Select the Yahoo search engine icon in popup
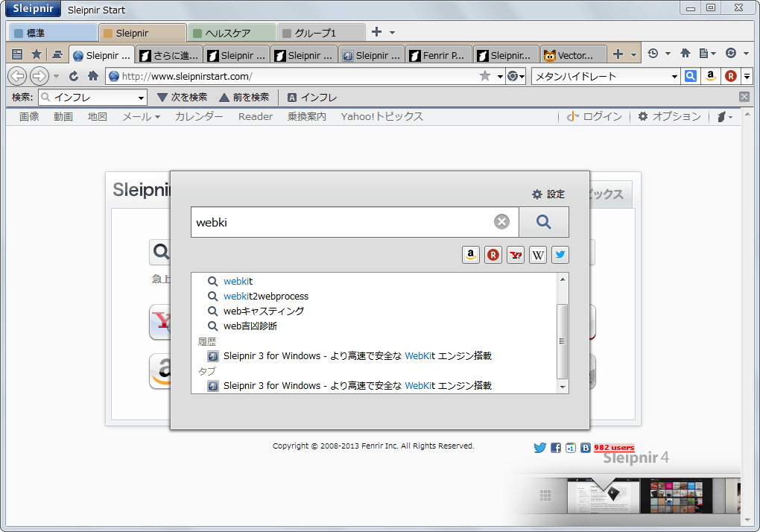The width and height of the screenshot is (760, 532). [x=515, y=254]
